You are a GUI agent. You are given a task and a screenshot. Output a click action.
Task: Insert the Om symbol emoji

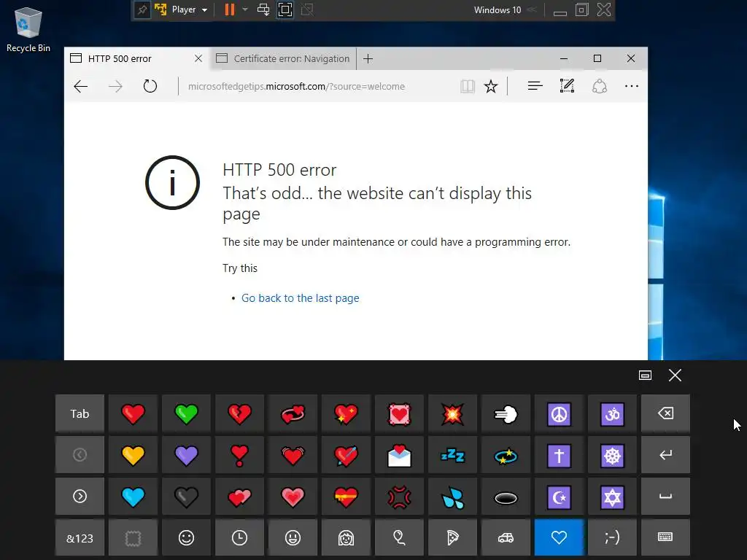coord(612,414)
